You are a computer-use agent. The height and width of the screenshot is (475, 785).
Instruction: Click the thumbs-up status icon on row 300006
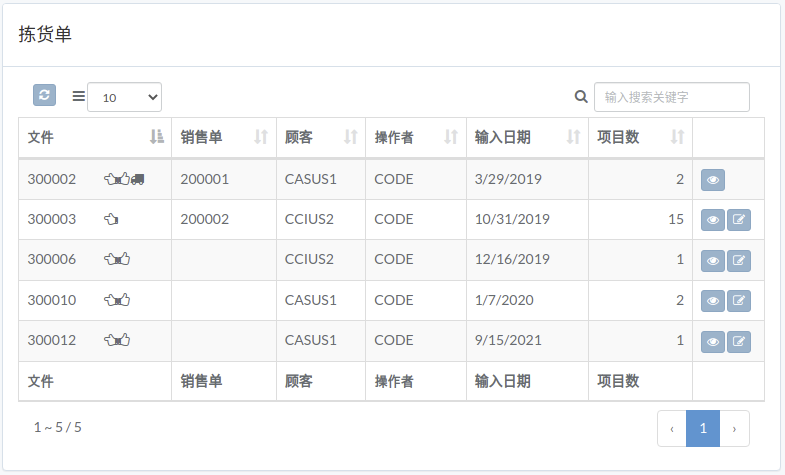click(x=123, y=259)
